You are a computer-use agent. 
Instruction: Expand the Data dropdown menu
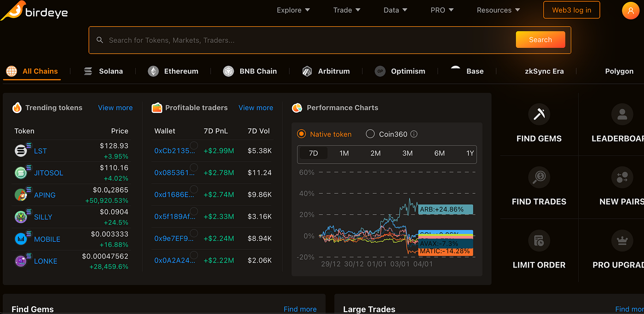[x=396, y=10]
